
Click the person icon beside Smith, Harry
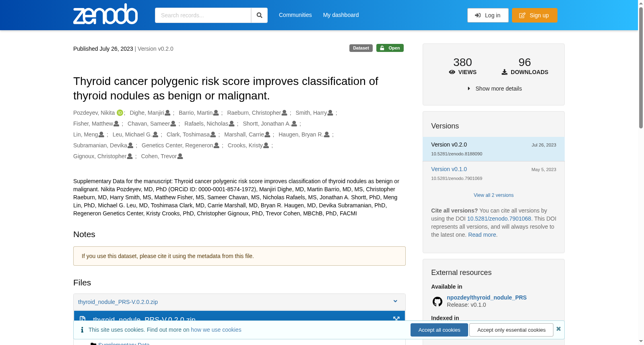pos(330,113)
